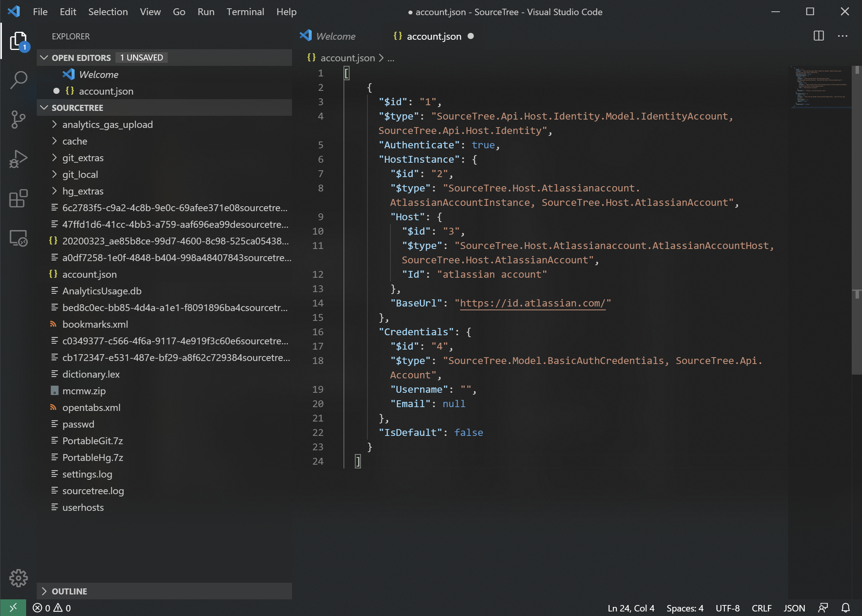Show notifications via the bell icon
The height and width of the screenshot is (616, 862).
coord(845,608)
